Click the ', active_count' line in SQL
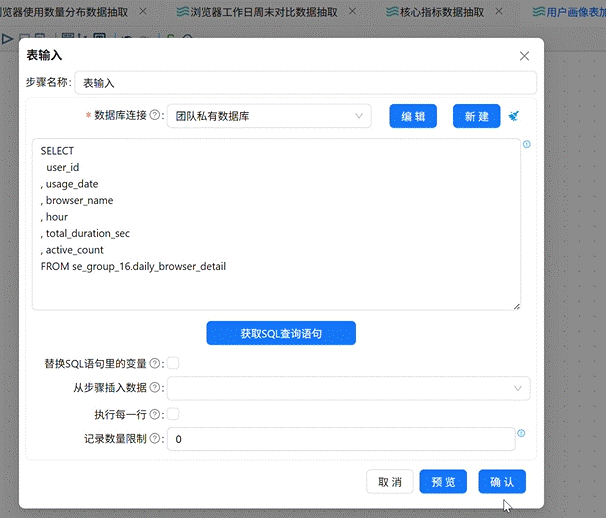The height and width of the screenshot is (518, 606). (x=72, y=250)
